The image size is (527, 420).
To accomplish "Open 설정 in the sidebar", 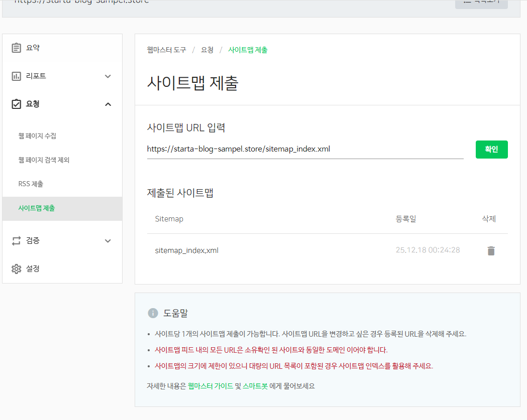I will coord(62,269).
